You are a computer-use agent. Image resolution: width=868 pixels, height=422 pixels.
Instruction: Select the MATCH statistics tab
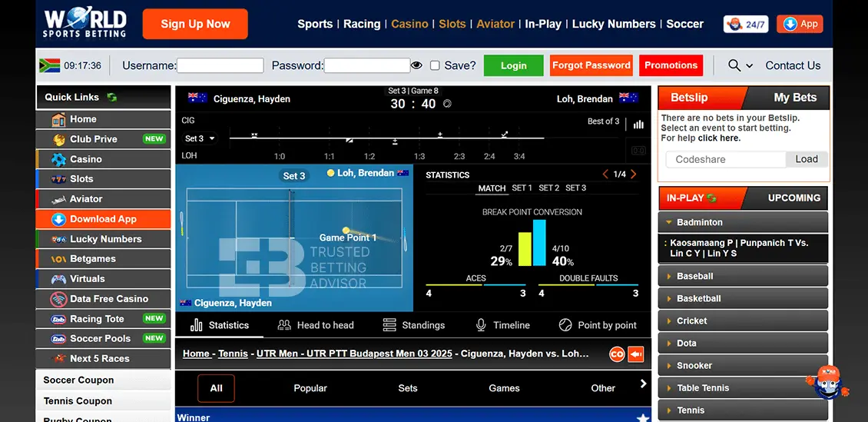[492, 188]
